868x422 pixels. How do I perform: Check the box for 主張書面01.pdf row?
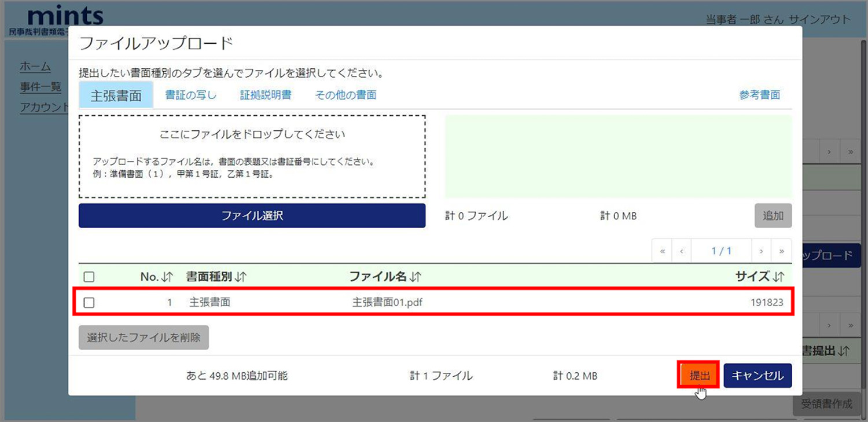(89, 302)
